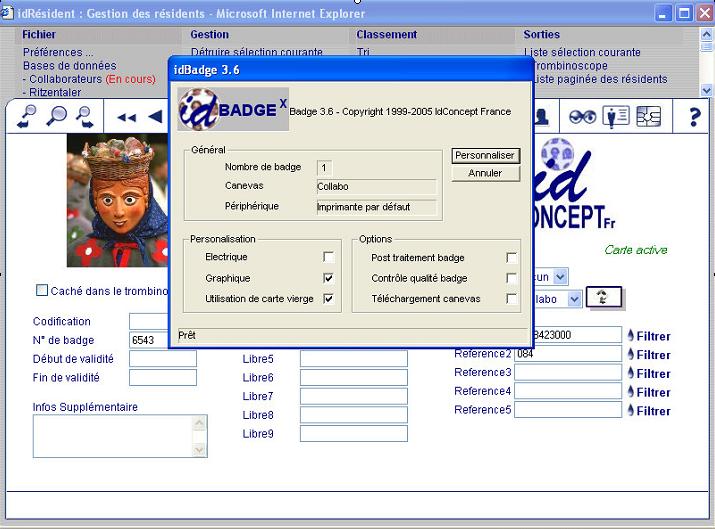Toggle Caché dans le trombinoscope checkbox

42,291
